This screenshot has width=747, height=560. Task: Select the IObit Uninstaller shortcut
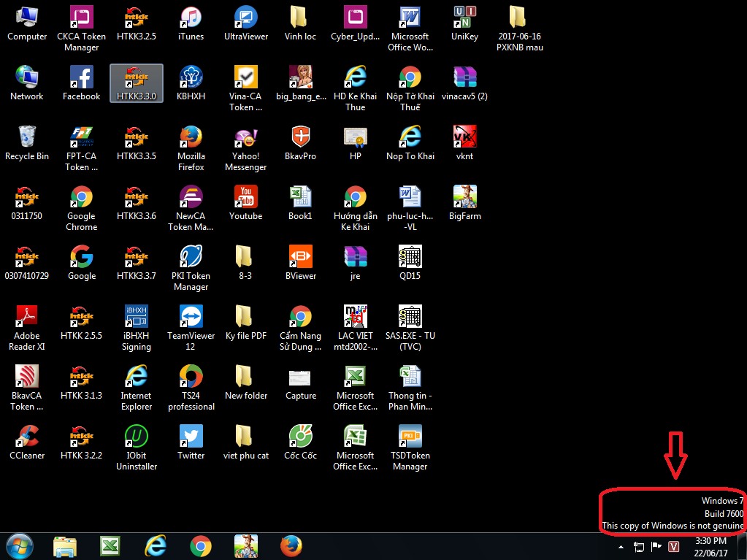pos(137,448)
